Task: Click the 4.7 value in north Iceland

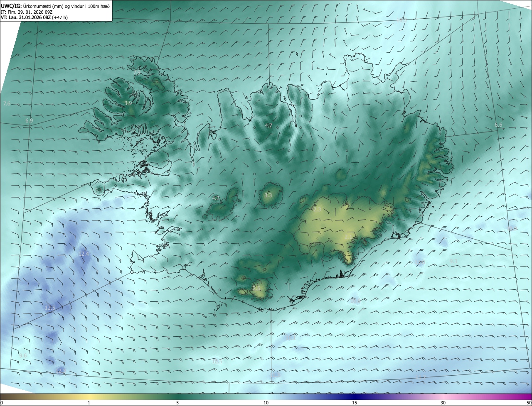Action: click(268, 125)
